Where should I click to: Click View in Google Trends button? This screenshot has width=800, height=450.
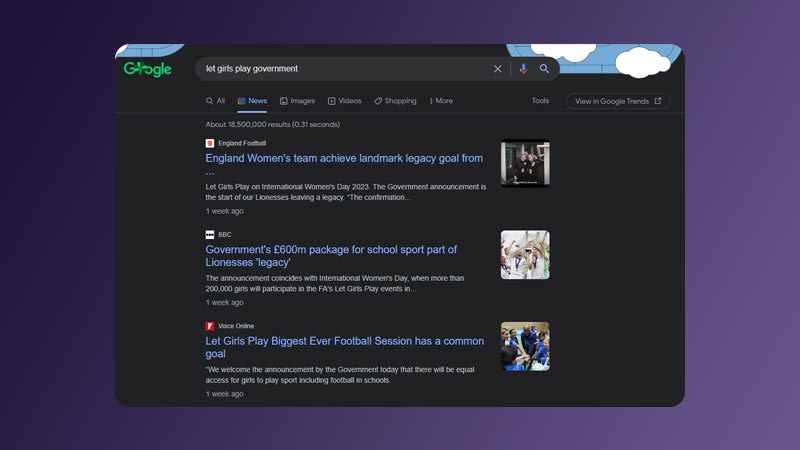click(618, 101)
